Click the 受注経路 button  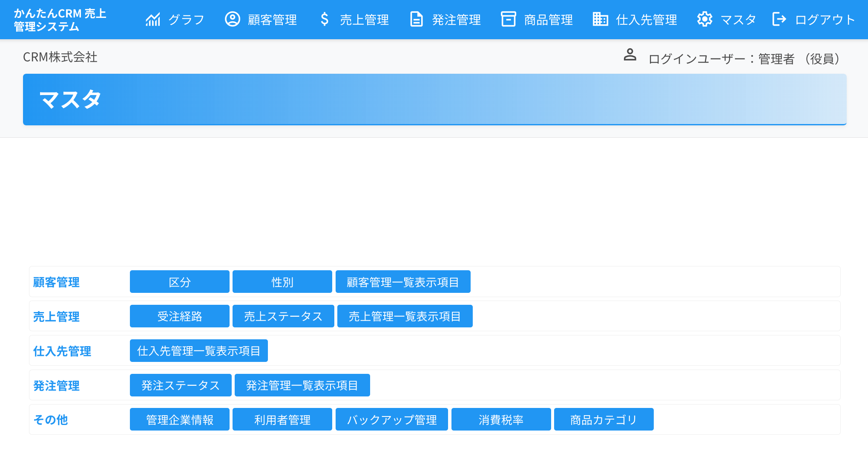(x=179, y=316)
